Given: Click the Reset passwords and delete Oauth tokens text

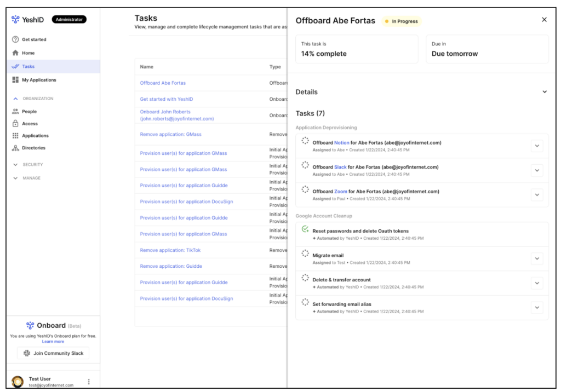Looking at the screenshot, I should 360,231.
